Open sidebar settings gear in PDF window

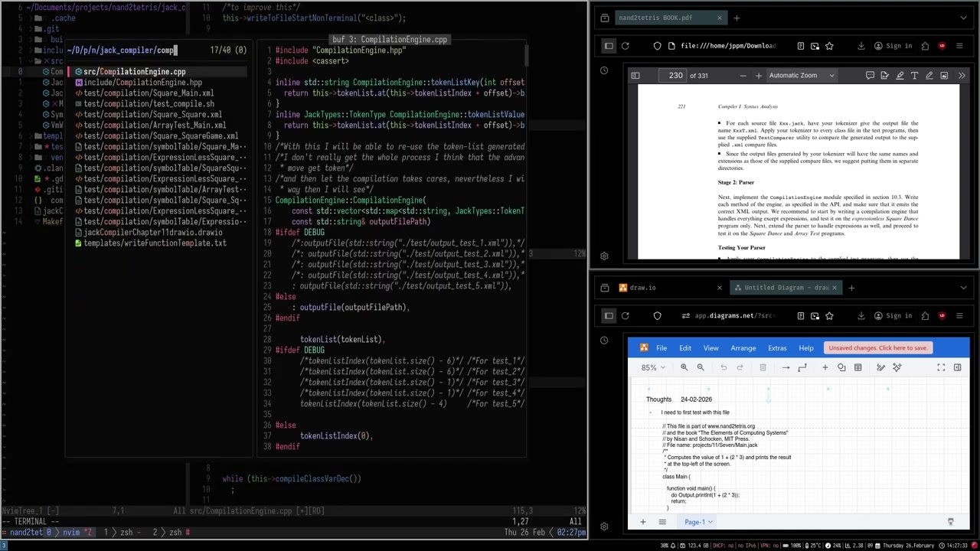tap(604, 256)
